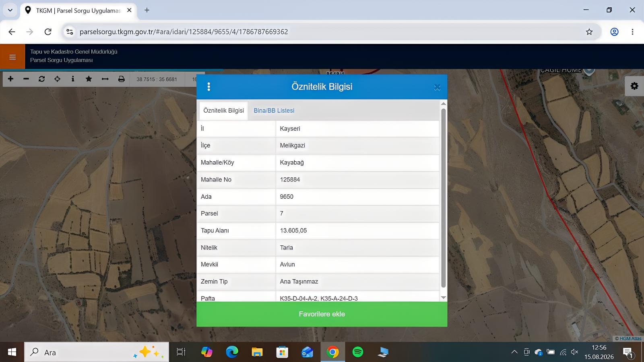Zoom out with the minus tool
644x362 pixels.
pos(26,79)
